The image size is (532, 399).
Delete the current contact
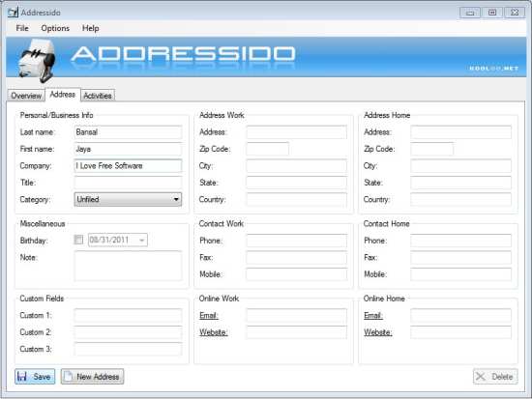(495, 376)
